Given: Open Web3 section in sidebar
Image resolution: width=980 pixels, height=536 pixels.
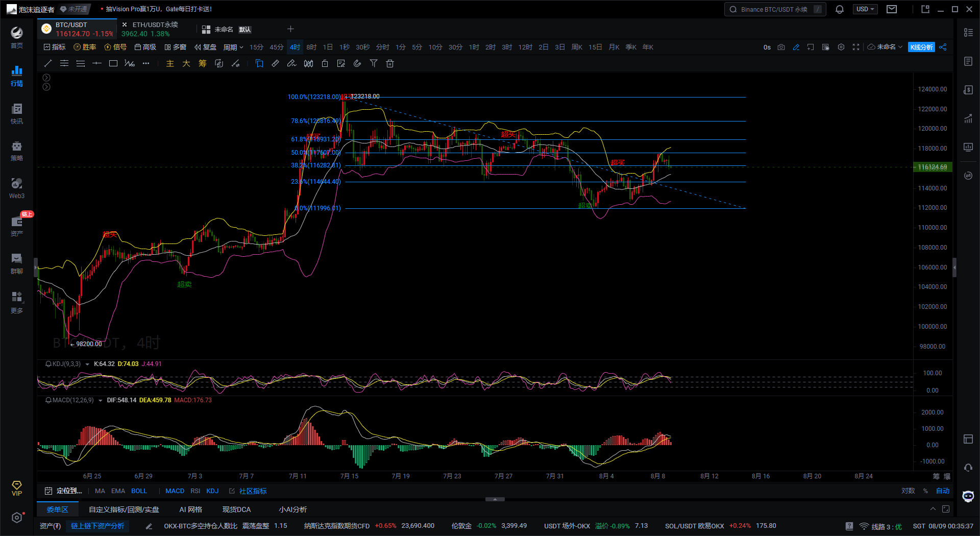Looking at the screenshot, I should point(17,188).
